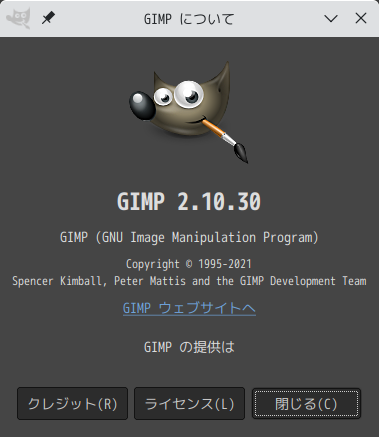The image size is (379, 437).
Task: Open credits with クレジット(R) button
Action: click(72, 403)
